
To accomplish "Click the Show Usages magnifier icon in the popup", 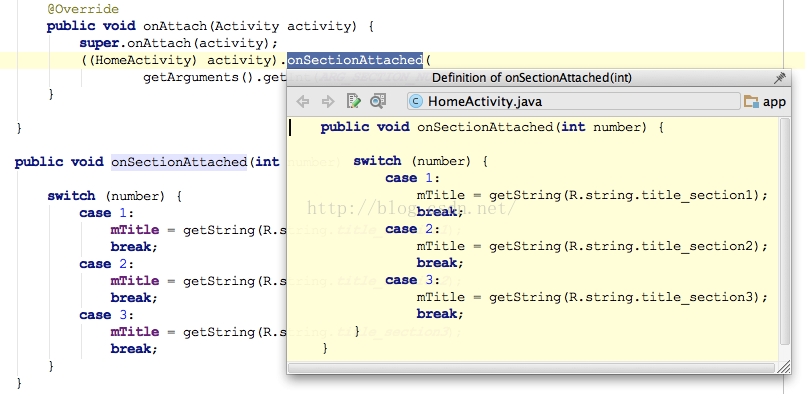I will pos(378,101).
